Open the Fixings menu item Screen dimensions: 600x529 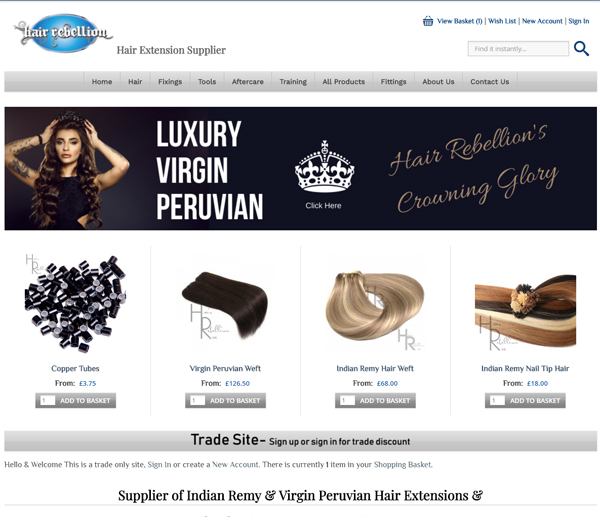pyautogui.click(x=170, y=82)
